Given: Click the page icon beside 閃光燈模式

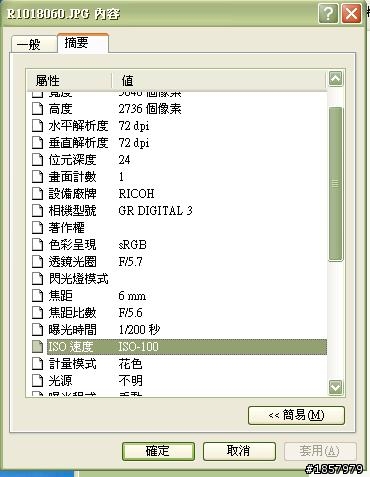Looking at the screenshot, I should [37, 279].
